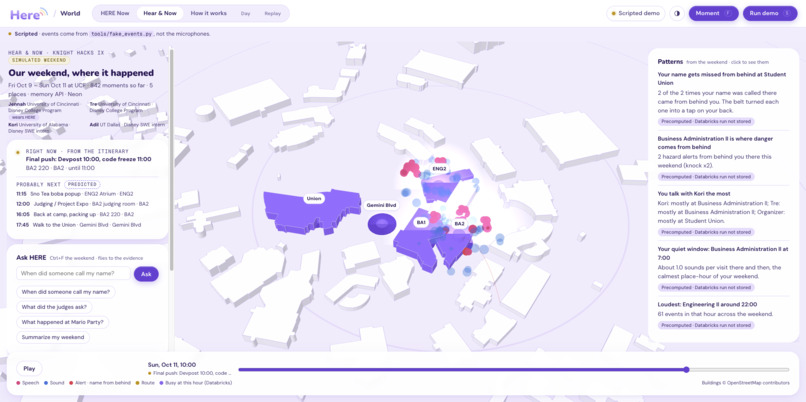Choose suggestion 'Summarize my weekend'

pyautogui.click(x=53, y=337)
